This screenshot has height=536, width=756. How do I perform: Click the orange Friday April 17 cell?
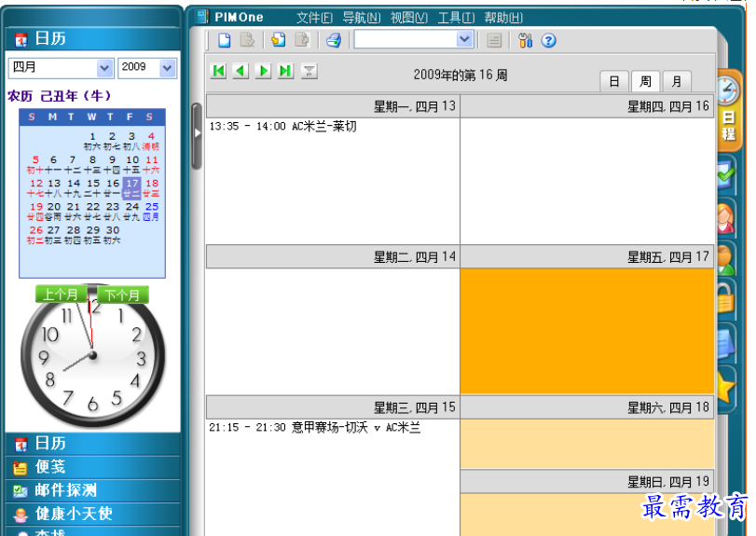pos(587,331)
